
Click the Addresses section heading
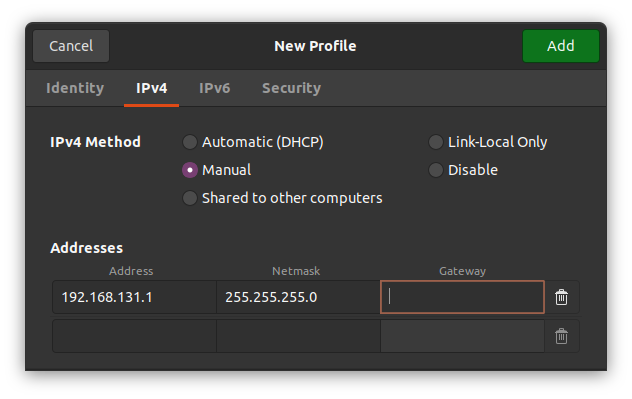click(x=87, y=248)
